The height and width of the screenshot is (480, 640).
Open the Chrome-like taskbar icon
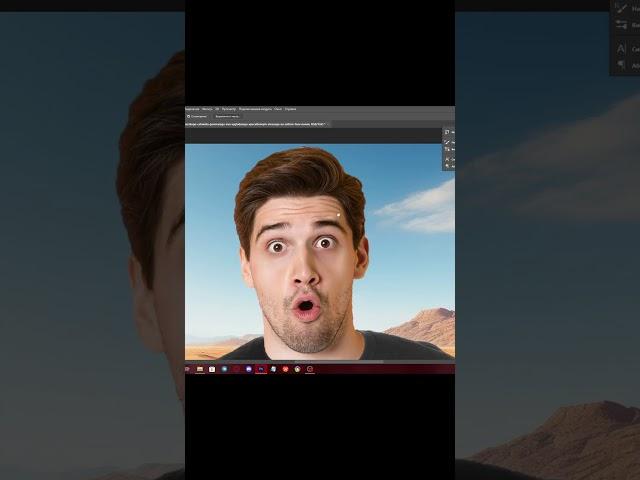coord(298,369)
